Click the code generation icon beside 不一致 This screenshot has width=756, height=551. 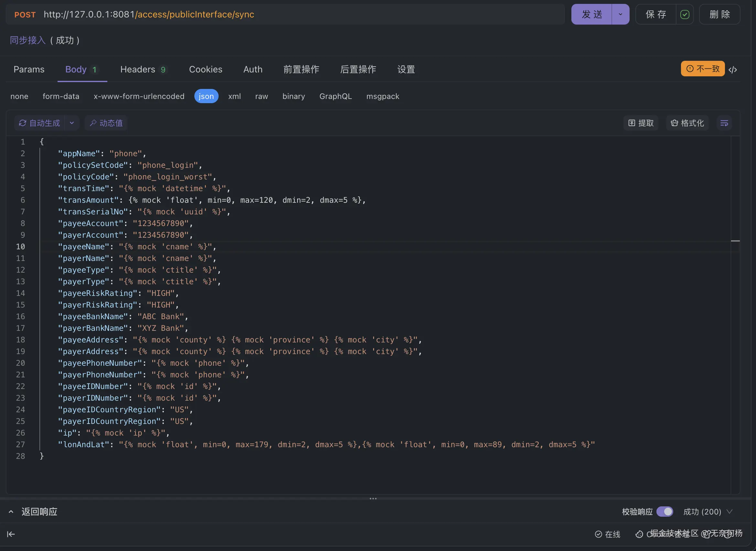pos(733,70)
